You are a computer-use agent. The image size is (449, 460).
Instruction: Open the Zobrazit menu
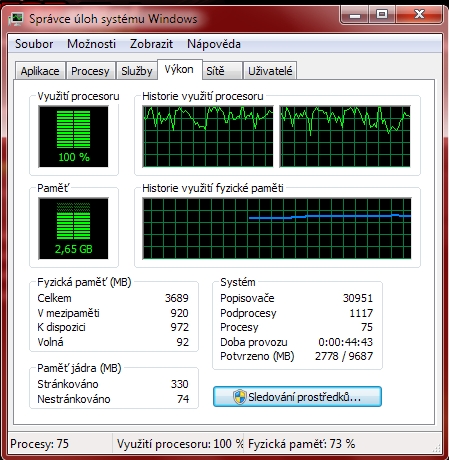pos(151,44)
